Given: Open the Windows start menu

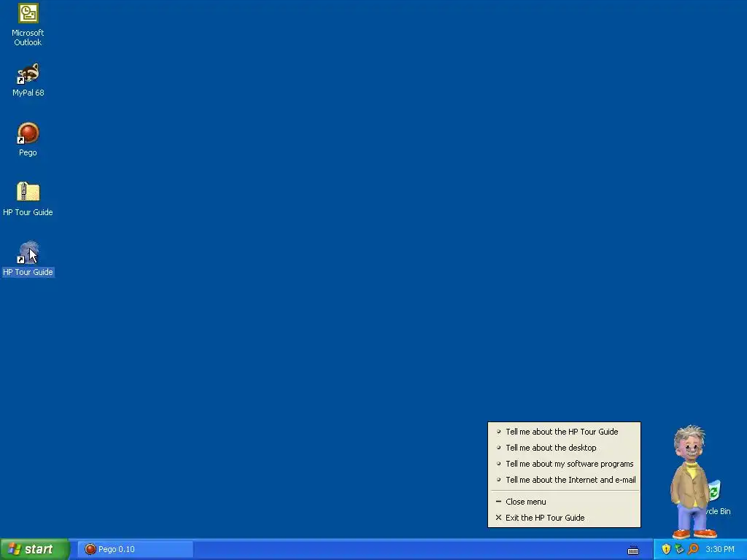Looking at the screenshot, I should click(x=34, y=550).
